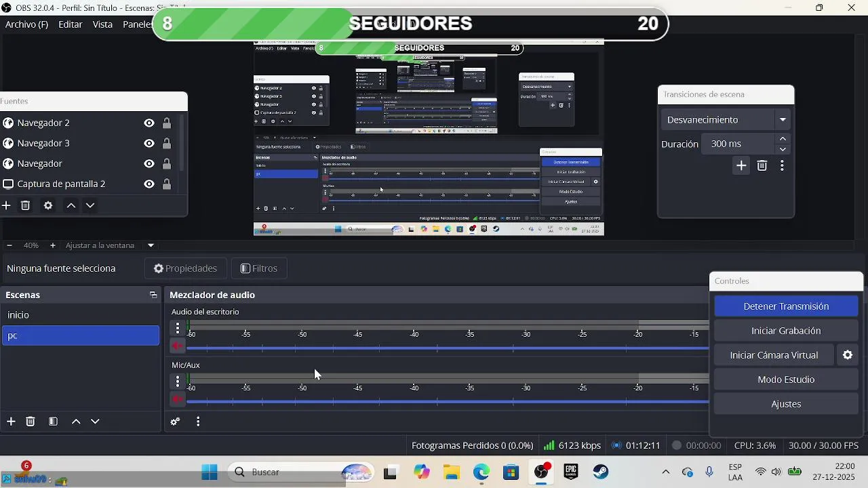Viewport: 868px width, 488px height.
Task: Lock the Navegador 3 source
Action: click(x=167, y=143)
